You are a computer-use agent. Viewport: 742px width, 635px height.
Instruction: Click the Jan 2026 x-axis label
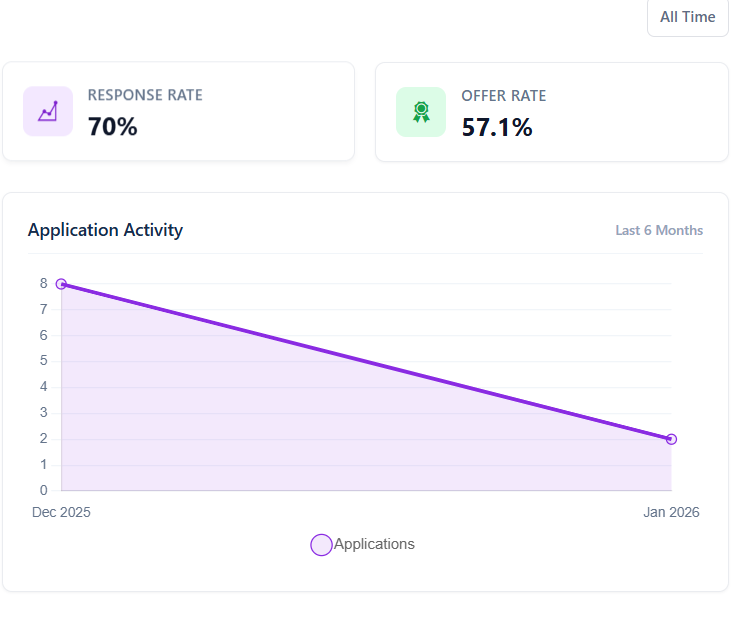(x=671, y=512)
